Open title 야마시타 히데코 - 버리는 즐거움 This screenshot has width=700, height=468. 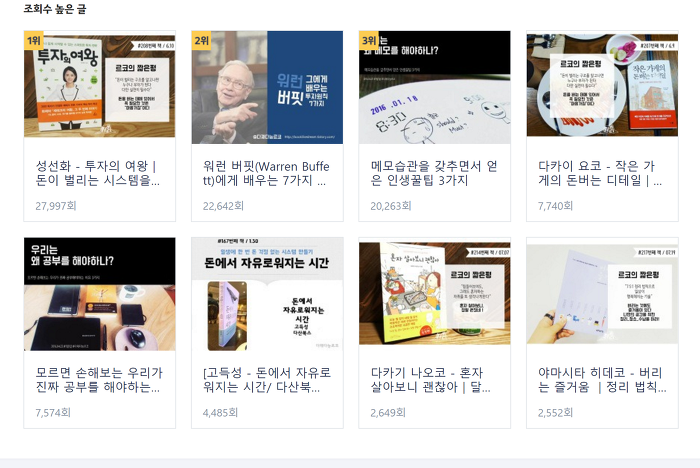coord(602,380)
